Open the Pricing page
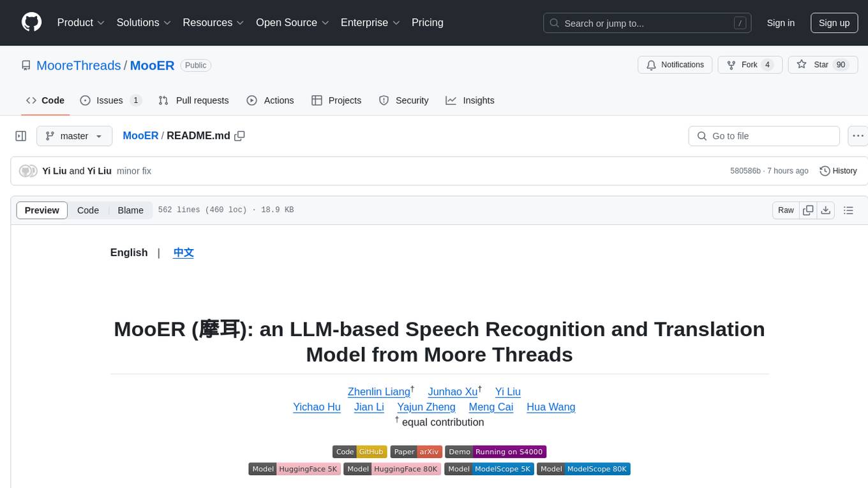 tap(428, 22)
